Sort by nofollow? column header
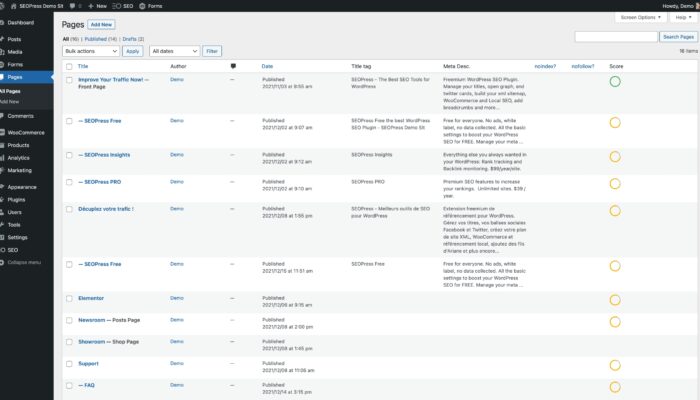The image size is (700, 400). [x=583, y=66]
